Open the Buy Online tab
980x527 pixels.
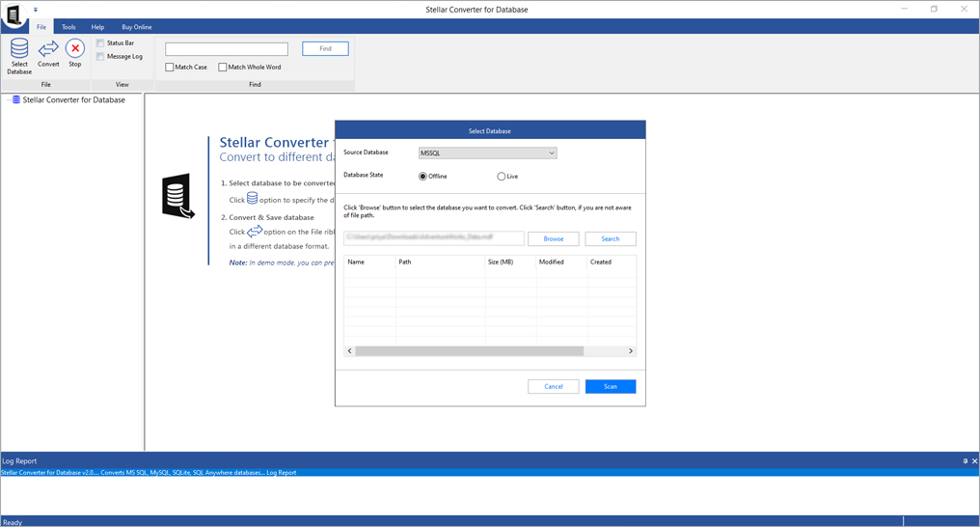click(137, 27)
